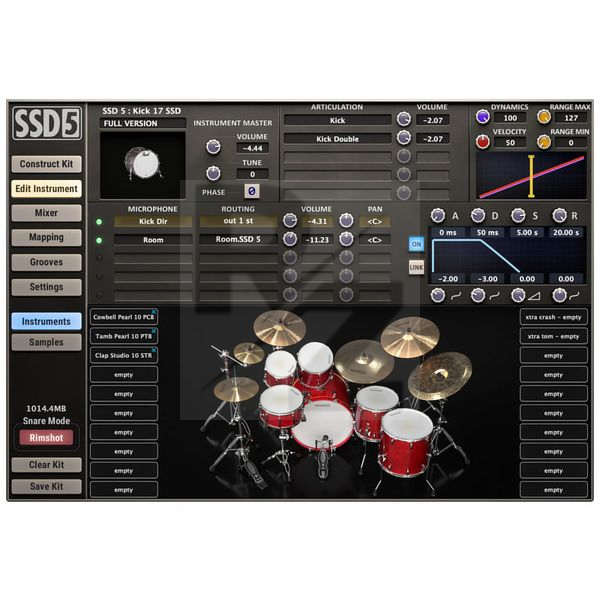Toggle the envelope ON button
The image size is (600, 600).
pyautogui.click(x=416, y=244)
